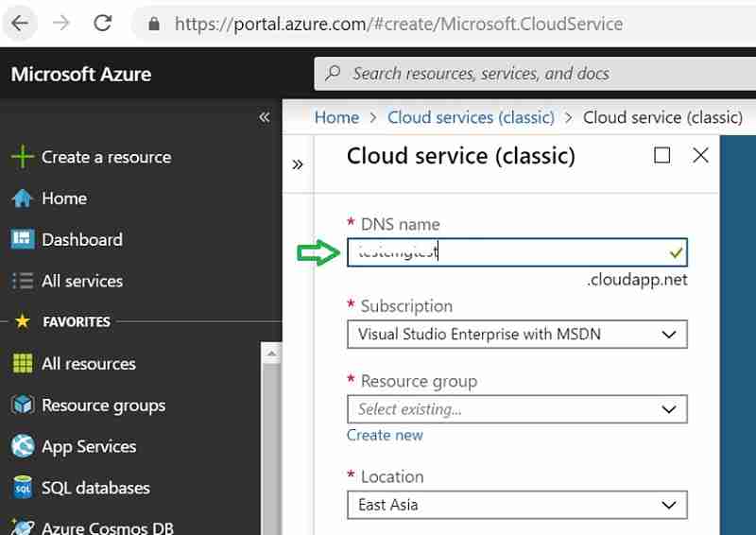The height and width of the screenshot is (535, 756).
Task: Click the search magnifier icon
Action: click(333, 74)
